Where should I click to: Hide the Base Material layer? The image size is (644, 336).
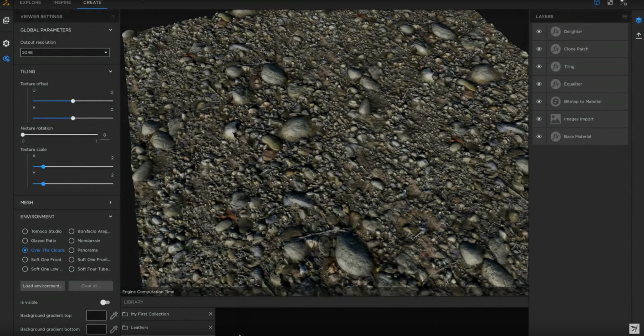click(539, 137)
